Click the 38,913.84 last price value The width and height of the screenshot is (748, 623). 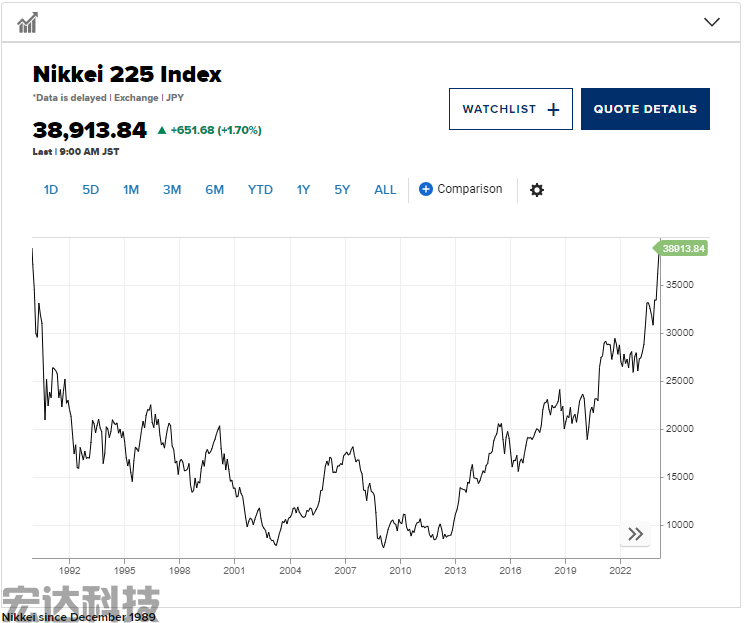[89, 130]
